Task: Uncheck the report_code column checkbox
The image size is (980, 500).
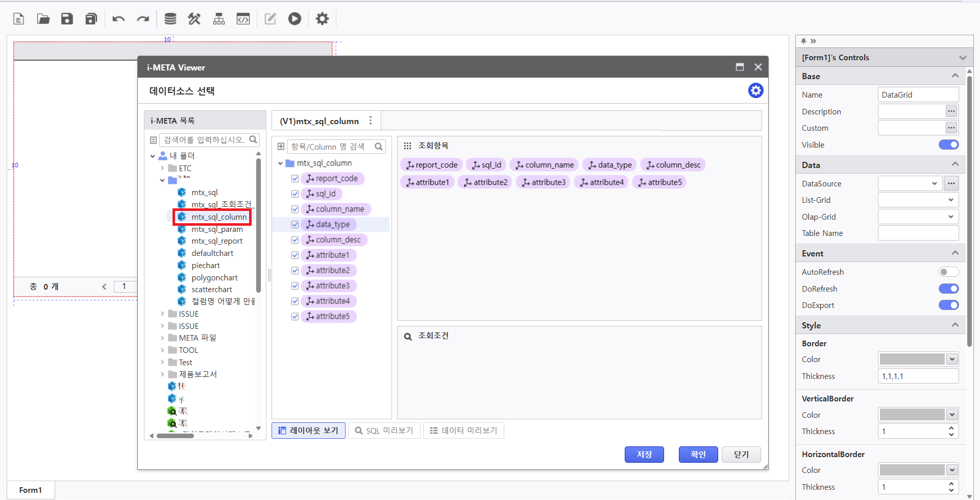Action: pyautogui.click(x=295, y=178)
